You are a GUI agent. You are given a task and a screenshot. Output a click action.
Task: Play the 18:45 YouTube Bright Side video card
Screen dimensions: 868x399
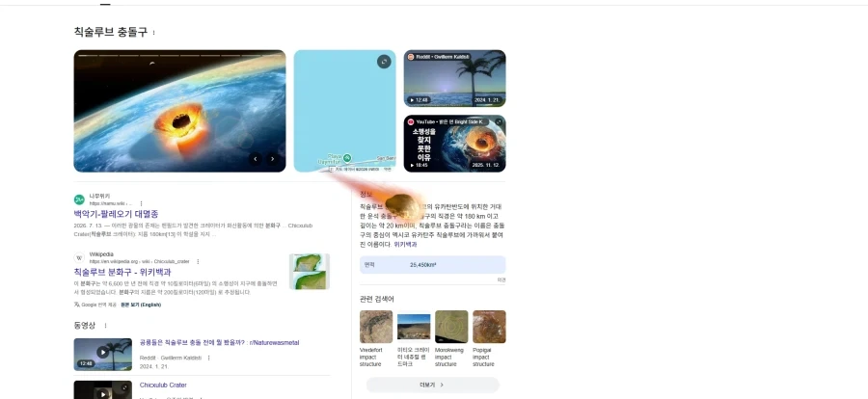[x=454, y=144]
